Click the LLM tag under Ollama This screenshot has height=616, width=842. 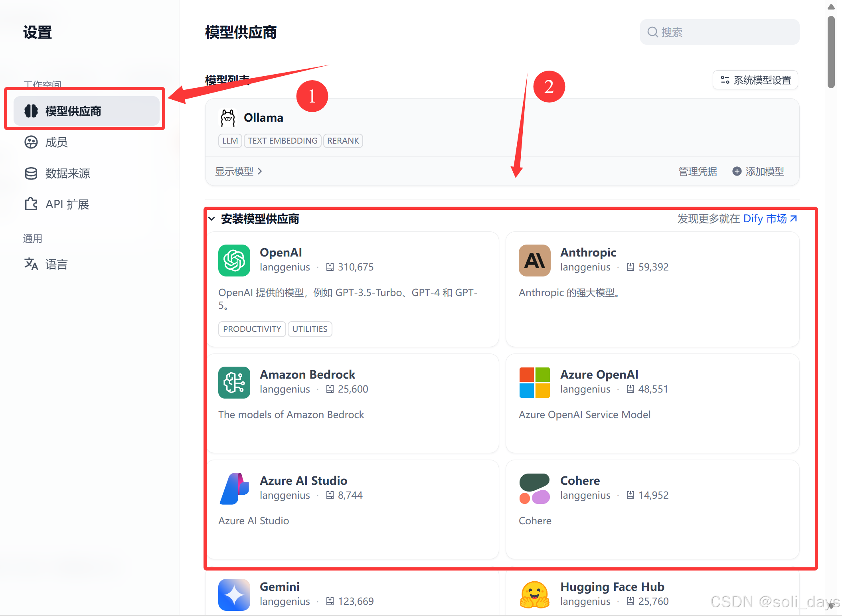point(230,140)
